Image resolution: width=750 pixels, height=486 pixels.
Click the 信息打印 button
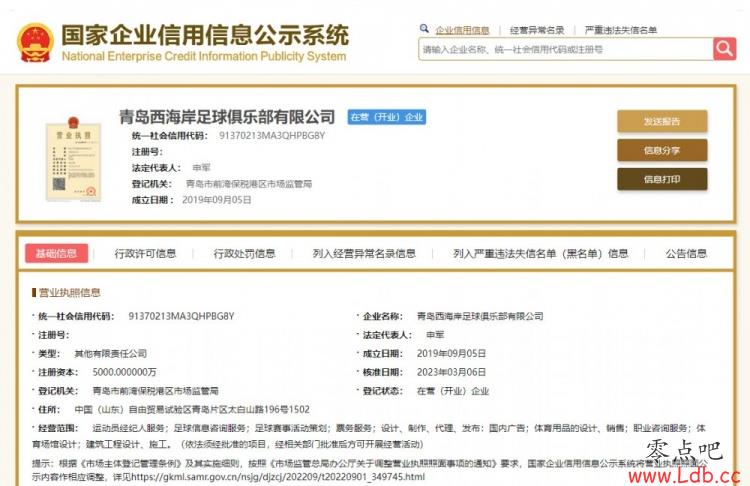point(662,179)
